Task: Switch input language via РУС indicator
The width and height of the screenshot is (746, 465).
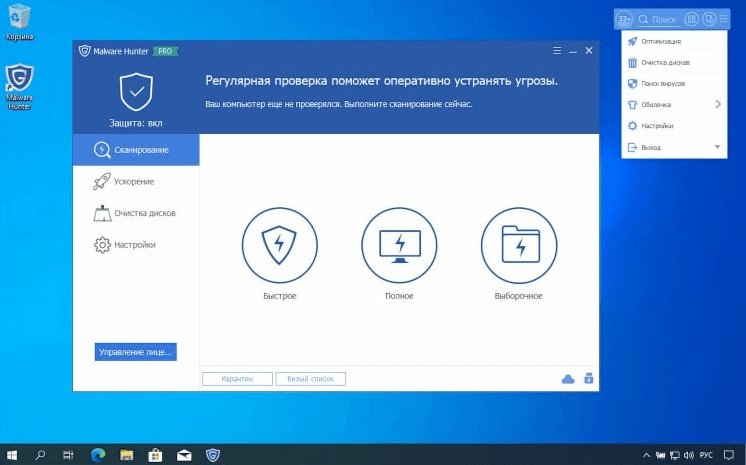Action: (x=706, y=455)
